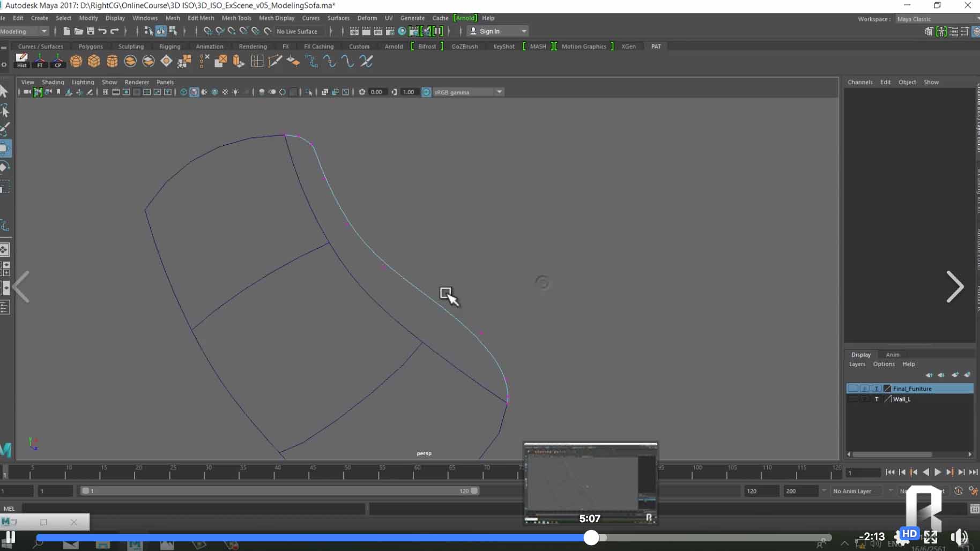980x551 pixels.
Task: Click the polygon cube shelf icon
Action: click(x=94, y=61)
